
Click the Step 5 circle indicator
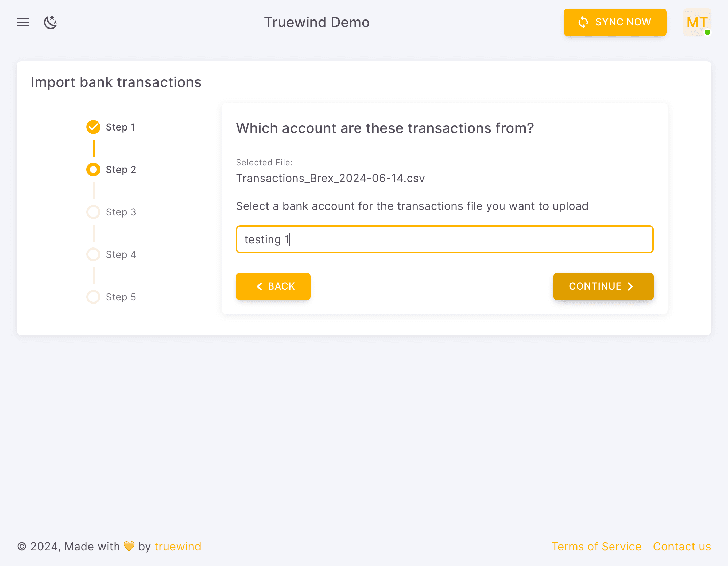93,297
